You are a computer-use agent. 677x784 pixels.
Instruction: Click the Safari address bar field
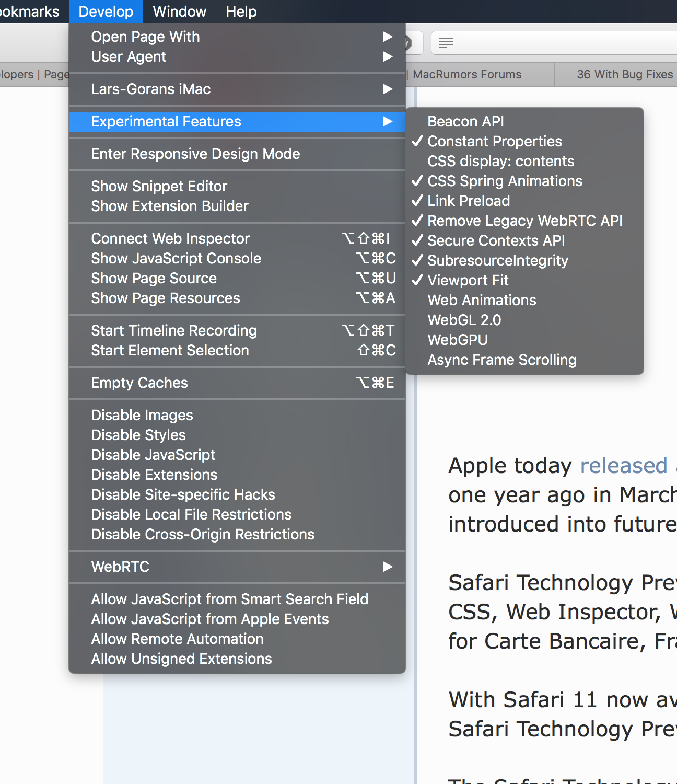[554, 43]
